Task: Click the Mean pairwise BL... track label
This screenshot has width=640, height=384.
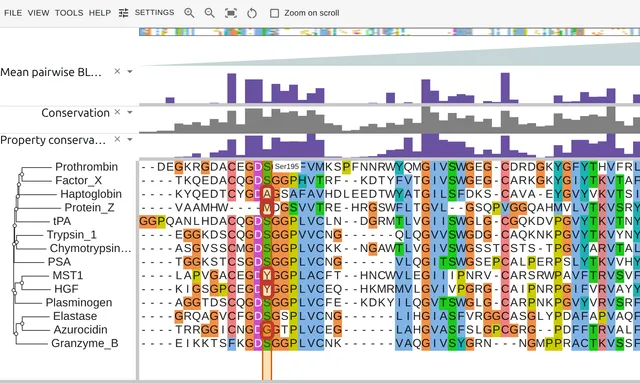Action: coord(51,72)
